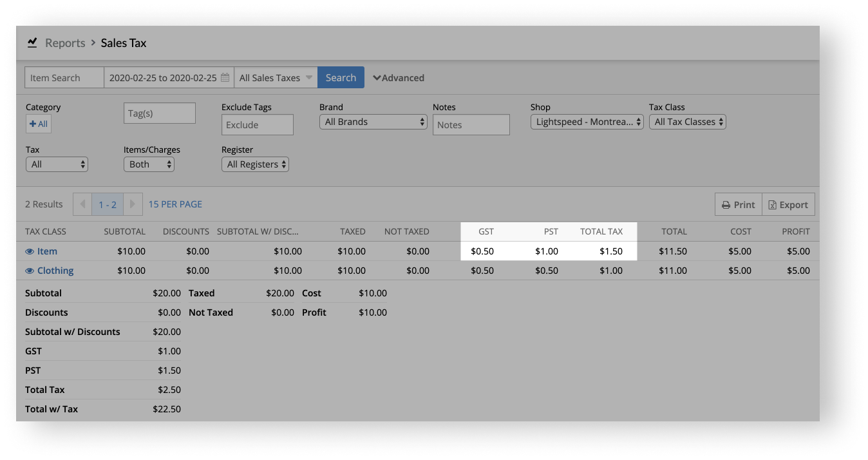Sort by TAX CLASS column header

coord(46,231)
